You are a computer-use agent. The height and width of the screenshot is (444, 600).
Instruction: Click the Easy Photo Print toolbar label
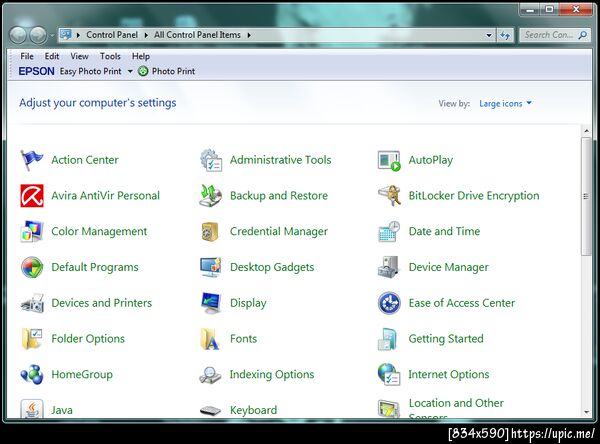[x=91, y=71]
